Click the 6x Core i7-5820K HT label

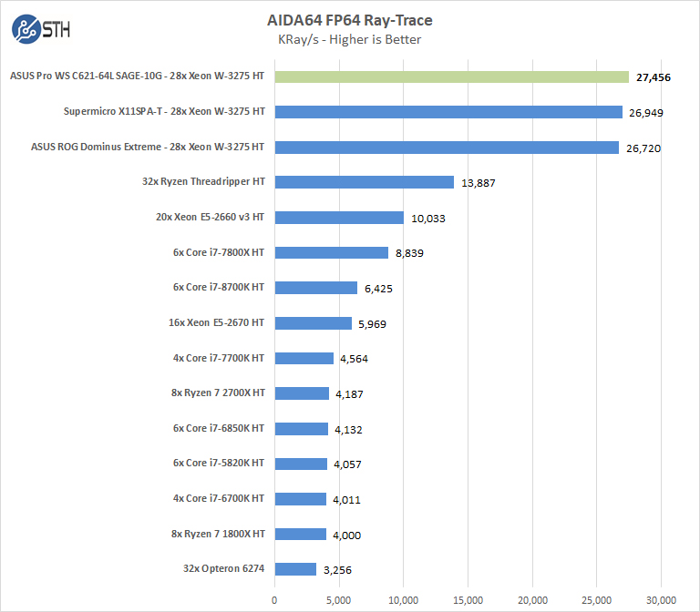219,464
